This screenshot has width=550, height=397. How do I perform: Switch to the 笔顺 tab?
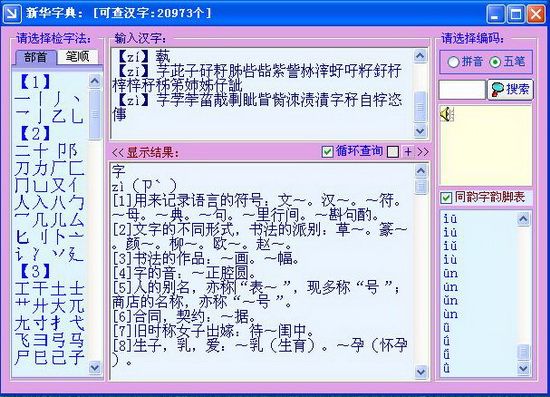77,56
